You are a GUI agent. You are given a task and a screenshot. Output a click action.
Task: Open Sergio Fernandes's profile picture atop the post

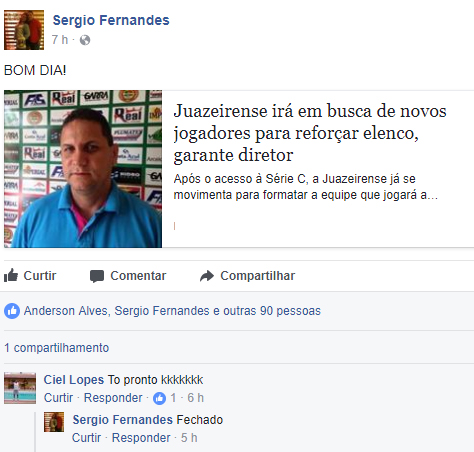coord(24,30)
